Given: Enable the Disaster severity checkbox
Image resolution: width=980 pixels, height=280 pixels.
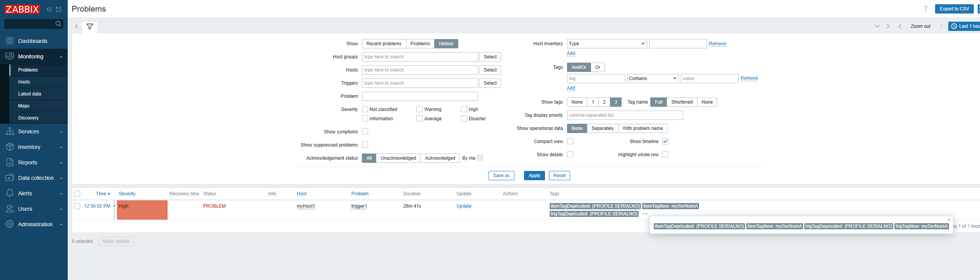Looking at the screenshot, I should coord(464,119).
